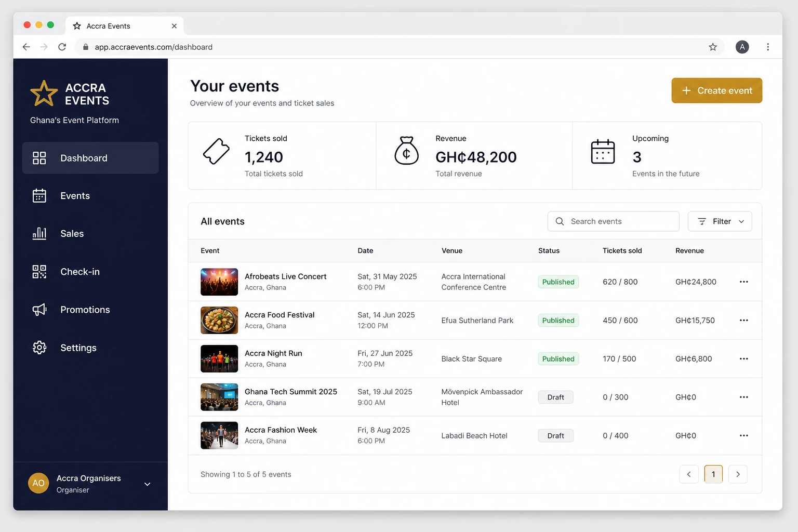Click the money bag Revenue icon
The width and height of the screenshot is (798, 532).
407,151
